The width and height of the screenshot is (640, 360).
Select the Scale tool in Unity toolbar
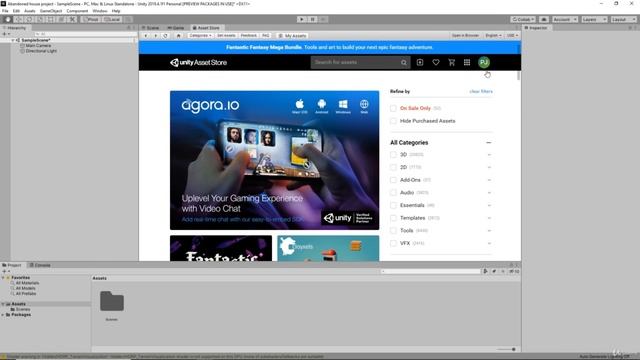[40, 19]
